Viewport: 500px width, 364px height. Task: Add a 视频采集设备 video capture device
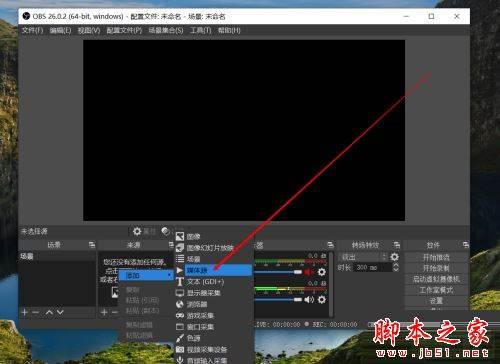click(x=213, y=349)
